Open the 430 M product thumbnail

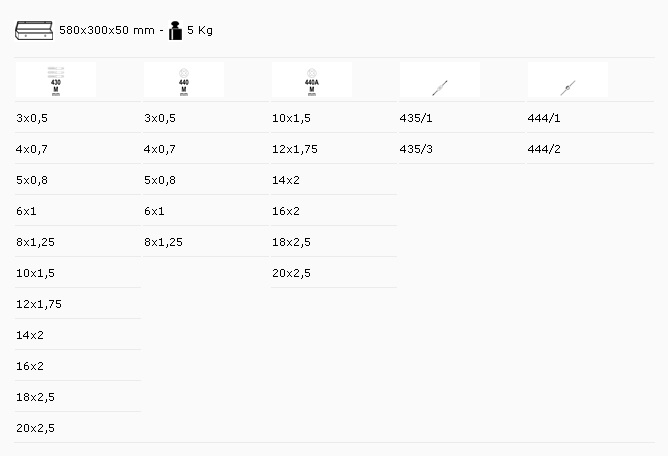click(x=56, y=80)
